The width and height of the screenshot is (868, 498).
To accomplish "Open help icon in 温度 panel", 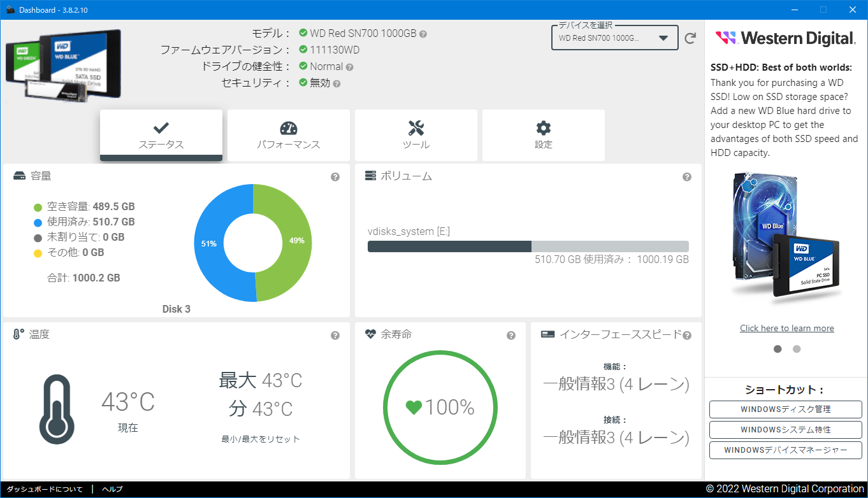I will [335, 336].
